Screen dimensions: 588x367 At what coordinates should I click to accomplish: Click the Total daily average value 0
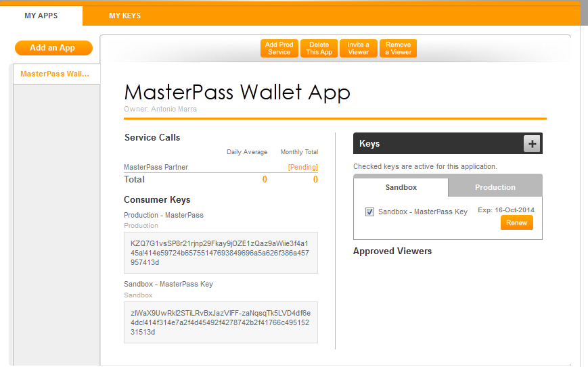click(x=265, y=180)
